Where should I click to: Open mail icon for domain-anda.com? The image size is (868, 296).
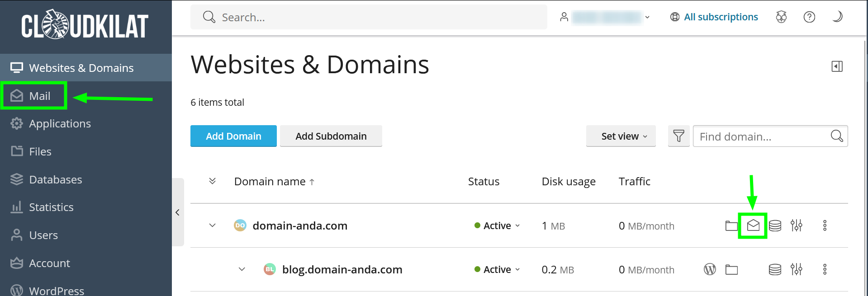tap(753, 225)
